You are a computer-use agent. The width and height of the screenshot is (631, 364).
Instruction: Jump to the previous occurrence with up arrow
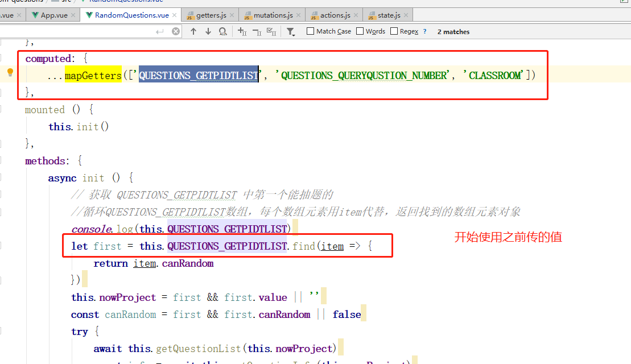click(x=193, y=31)
